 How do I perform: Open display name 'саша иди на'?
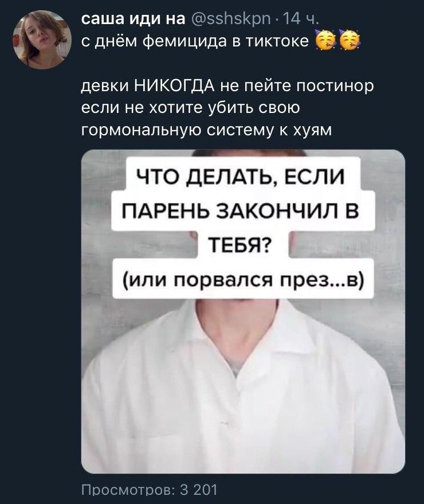pos(133,19)
